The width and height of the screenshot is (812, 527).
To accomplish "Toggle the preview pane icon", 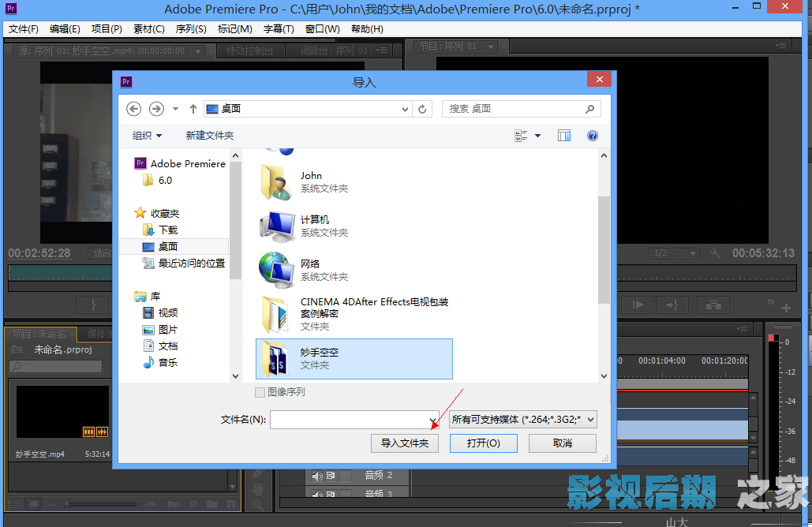I will (x=563, y=136).
